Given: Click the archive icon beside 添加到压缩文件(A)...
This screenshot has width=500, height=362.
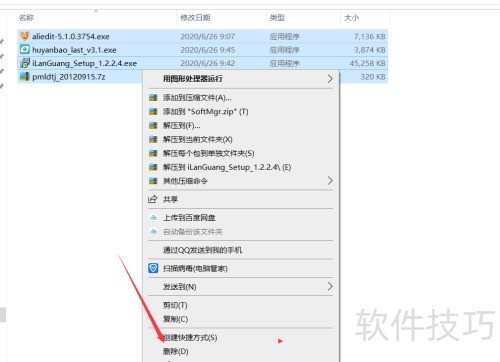Looking at the screenshot, I should click(x=153, y=98).
